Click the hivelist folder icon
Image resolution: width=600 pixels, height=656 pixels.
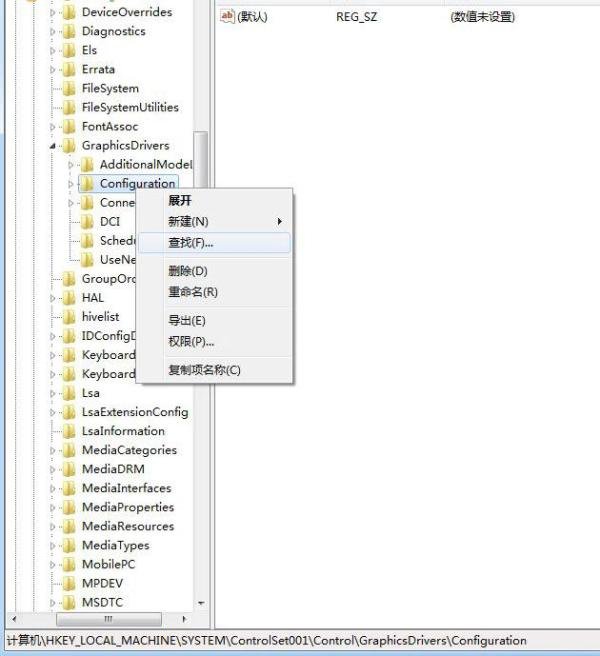69,317
